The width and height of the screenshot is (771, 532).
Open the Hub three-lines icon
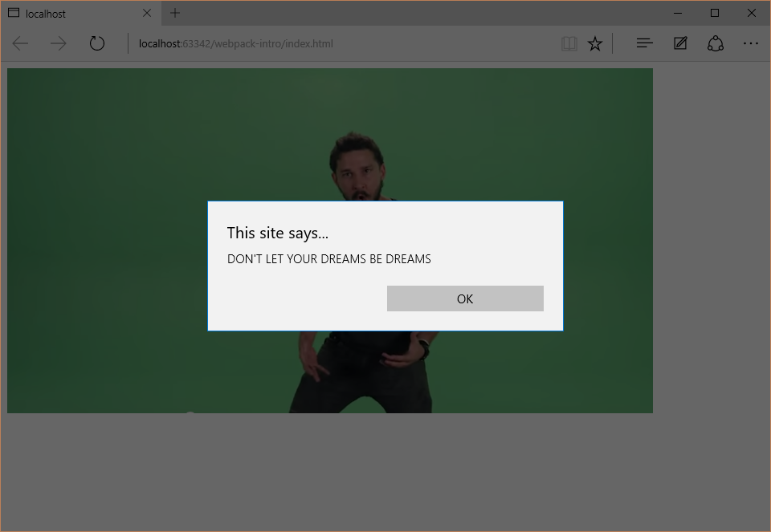point(645,43)
